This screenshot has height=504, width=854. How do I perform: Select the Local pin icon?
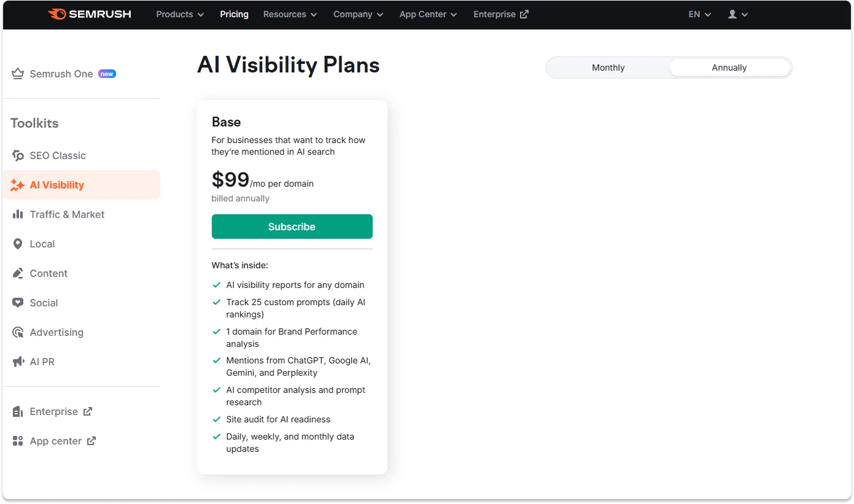[x=18, y=244]
